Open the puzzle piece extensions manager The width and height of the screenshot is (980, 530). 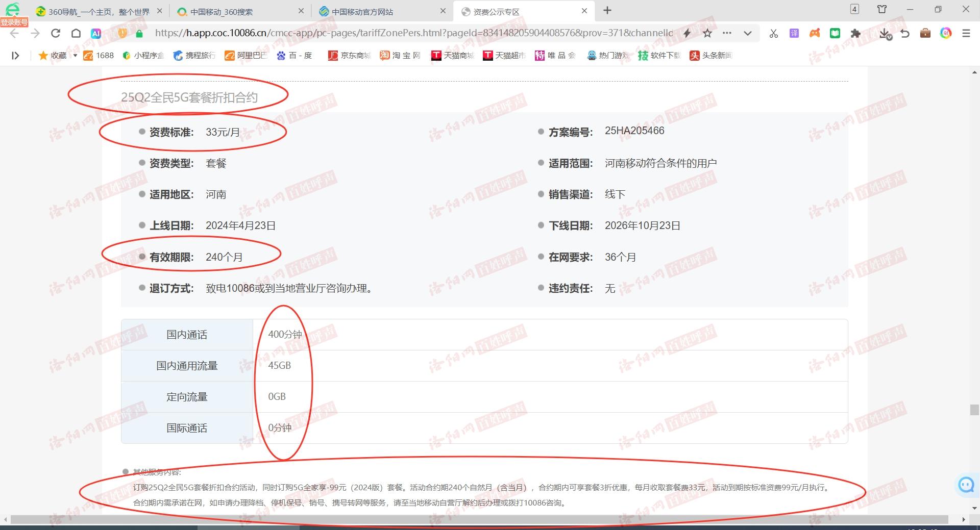pyautogui.click(x=855, y=33)
